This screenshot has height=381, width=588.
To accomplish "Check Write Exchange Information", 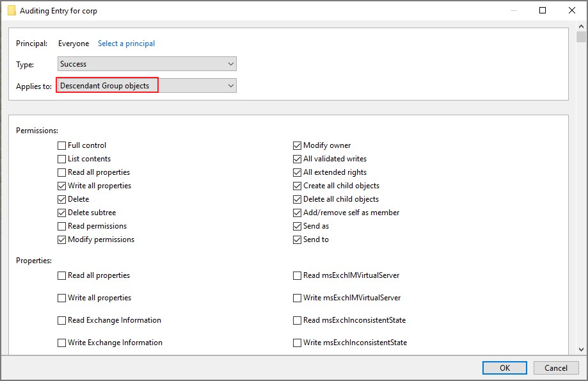I will pyautogui.click(x=62, y=343).
